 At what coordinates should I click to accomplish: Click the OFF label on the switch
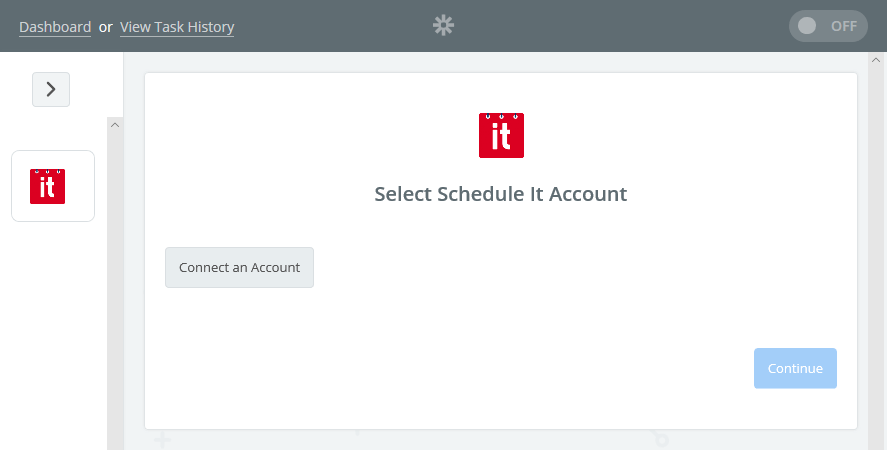(x=843, y=26)
